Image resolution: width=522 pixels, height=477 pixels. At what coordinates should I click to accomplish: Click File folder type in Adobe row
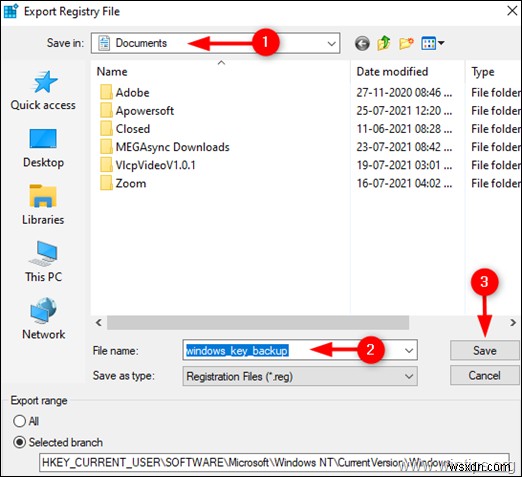pyautogui.click(x=495, y=92)
